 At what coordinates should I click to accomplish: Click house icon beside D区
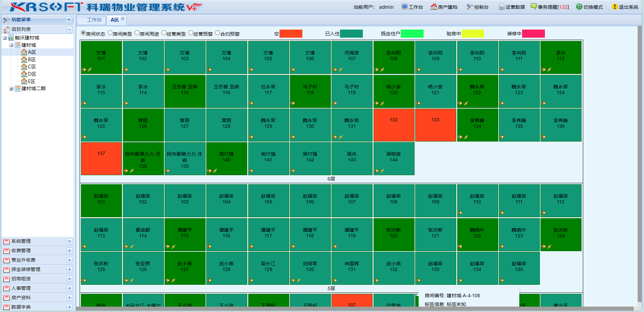coord(24,74)
